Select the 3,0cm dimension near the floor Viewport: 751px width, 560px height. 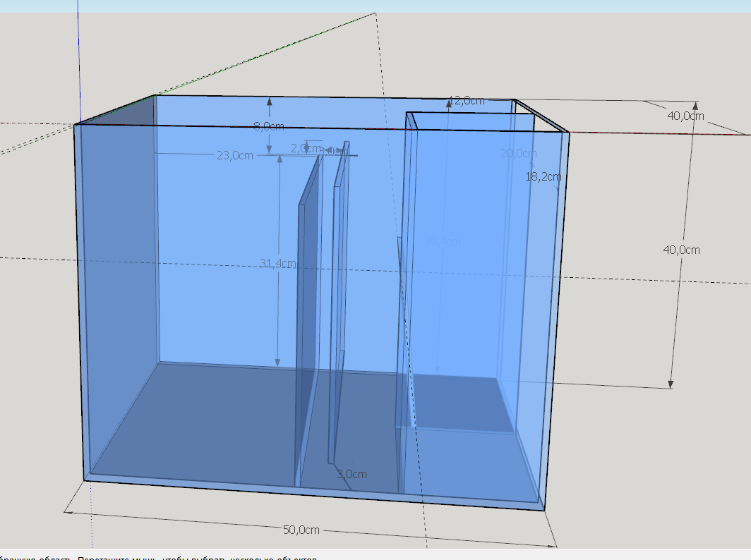[352, 475]
